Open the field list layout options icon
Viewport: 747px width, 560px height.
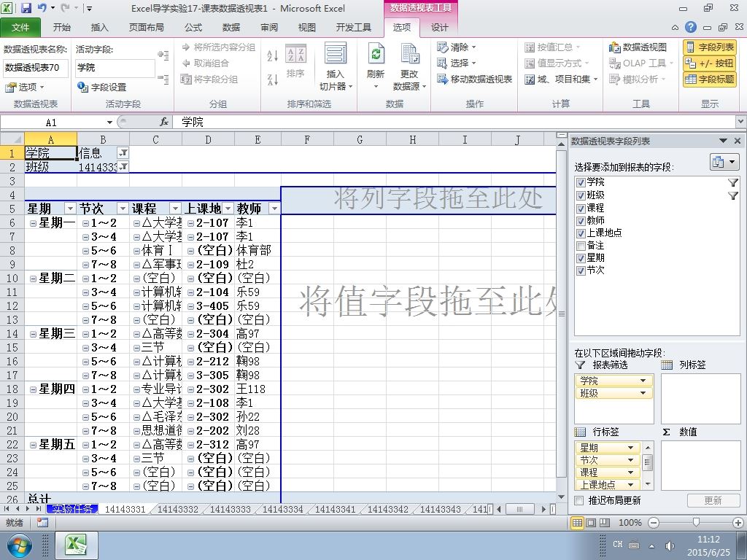pos(724,162)
